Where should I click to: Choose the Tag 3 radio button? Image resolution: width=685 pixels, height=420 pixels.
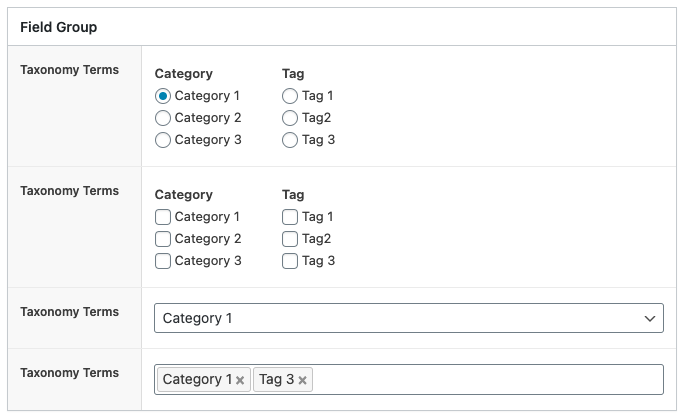[x=290, y=140]
